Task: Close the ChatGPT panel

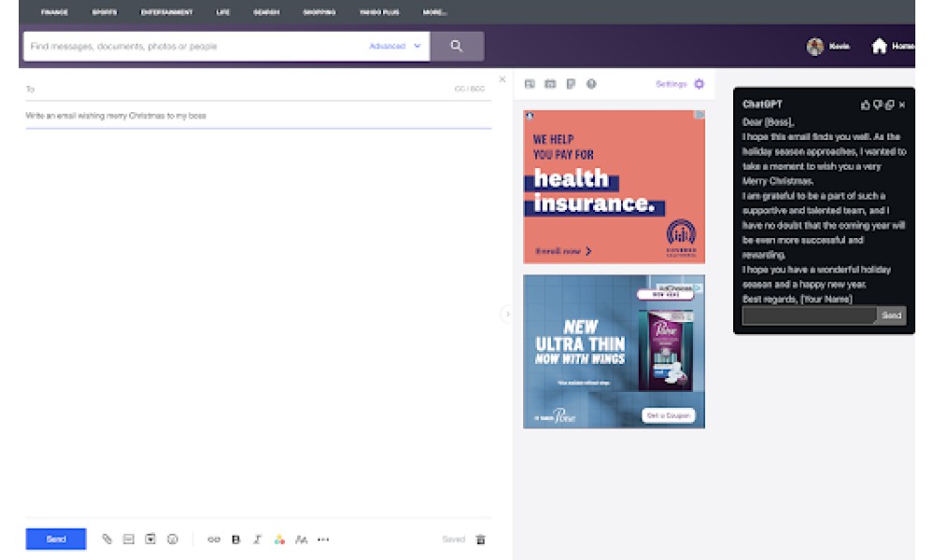Action: [902, 105]
